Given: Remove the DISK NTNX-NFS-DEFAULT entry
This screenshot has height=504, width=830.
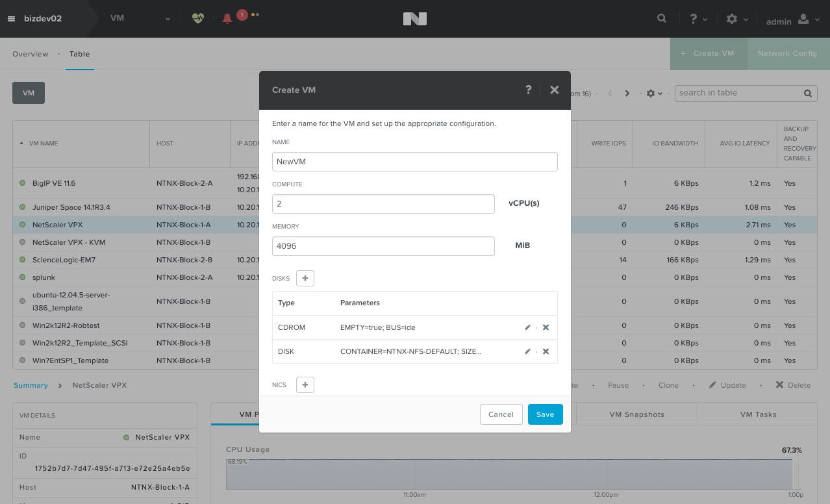Looking at the screenshot, I should [546, 351].
